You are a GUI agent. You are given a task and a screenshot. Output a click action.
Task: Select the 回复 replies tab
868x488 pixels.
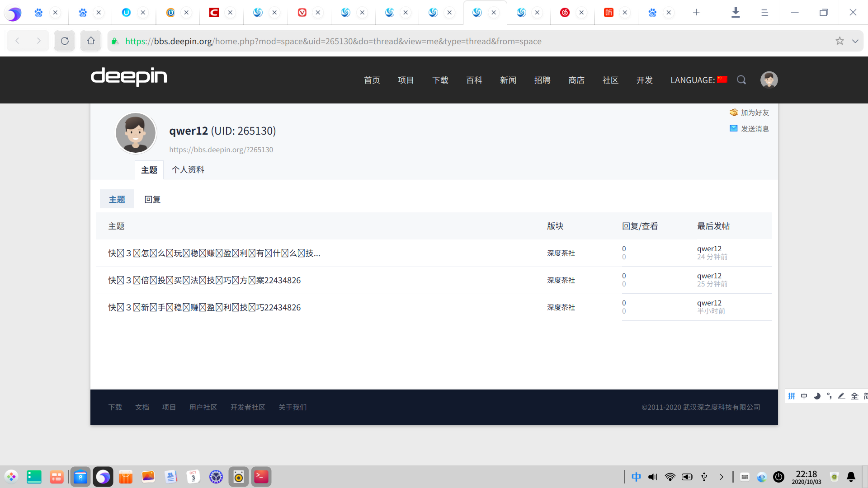152,199
